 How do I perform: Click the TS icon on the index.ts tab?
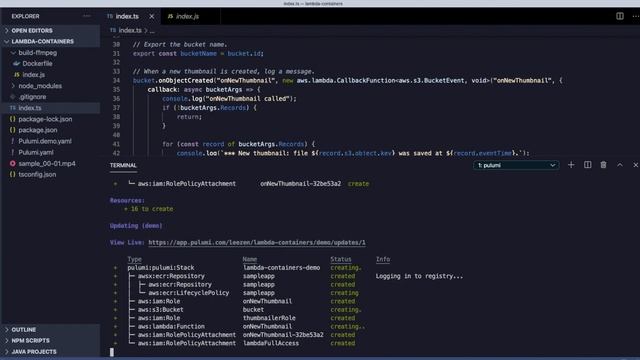pos(110,16)
